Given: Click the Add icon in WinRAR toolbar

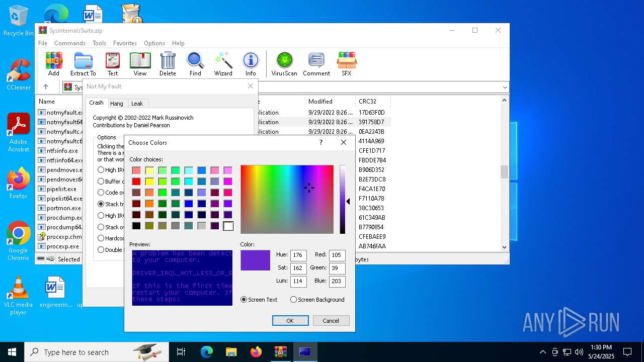Looking at the screenshot, I should (x=54, y=64).
